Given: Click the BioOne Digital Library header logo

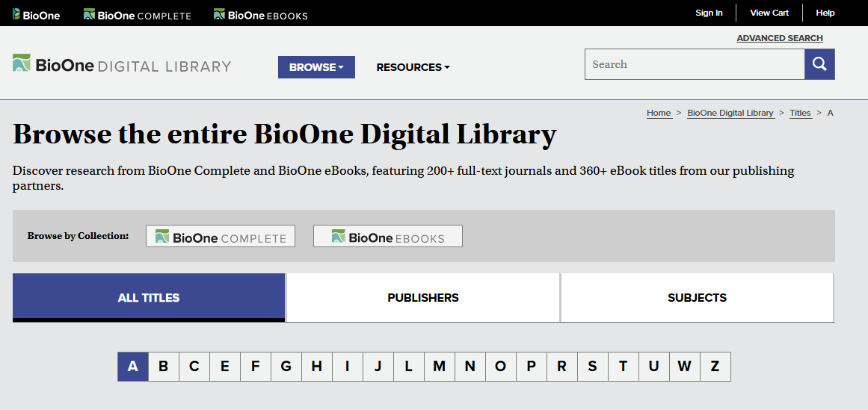Looking at the screenshot, I should [122, 66].
